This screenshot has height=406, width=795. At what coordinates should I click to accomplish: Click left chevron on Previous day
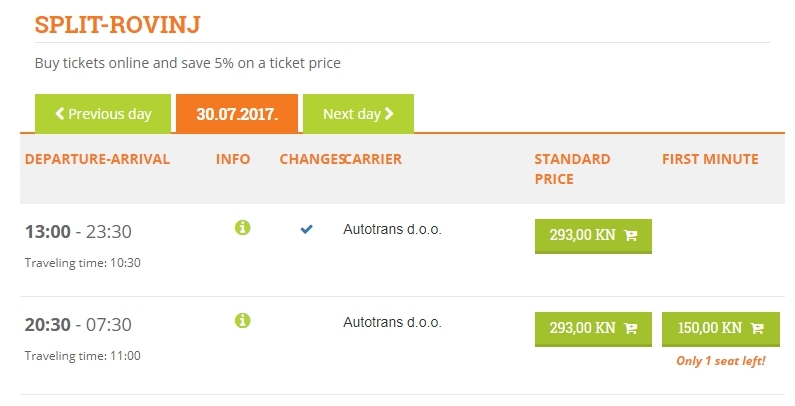(60, 114)
